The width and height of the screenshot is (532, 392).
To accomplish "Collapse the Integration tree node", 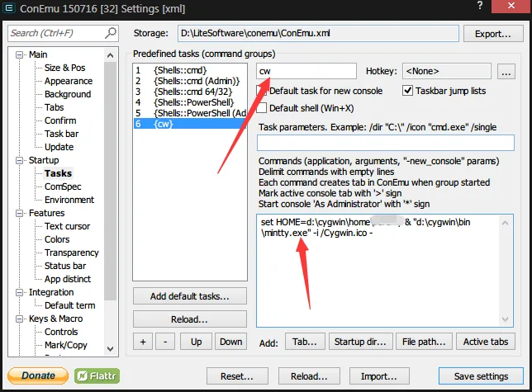I will pos(20,292).
